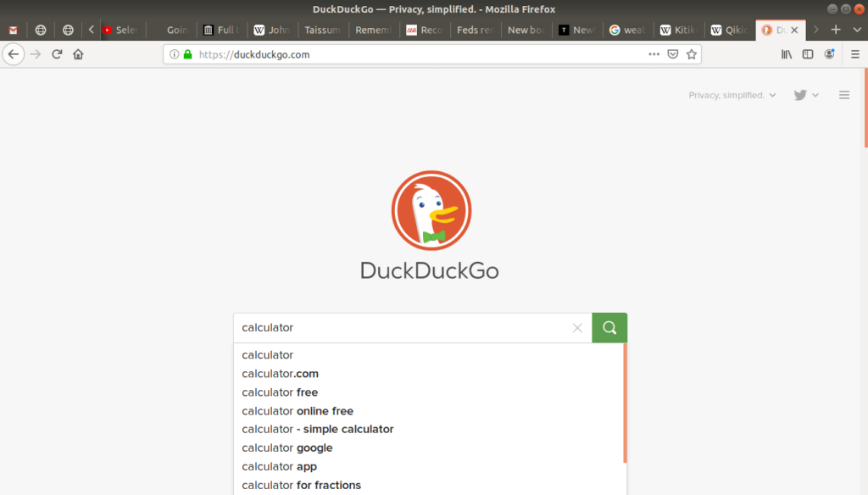
Task: Select the 'Reco' tab
Action: (x=426, y=30)
